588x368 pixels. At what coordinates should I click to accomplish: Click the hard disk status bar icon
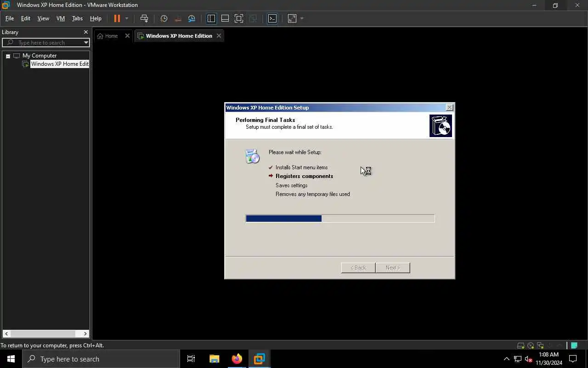520,345
